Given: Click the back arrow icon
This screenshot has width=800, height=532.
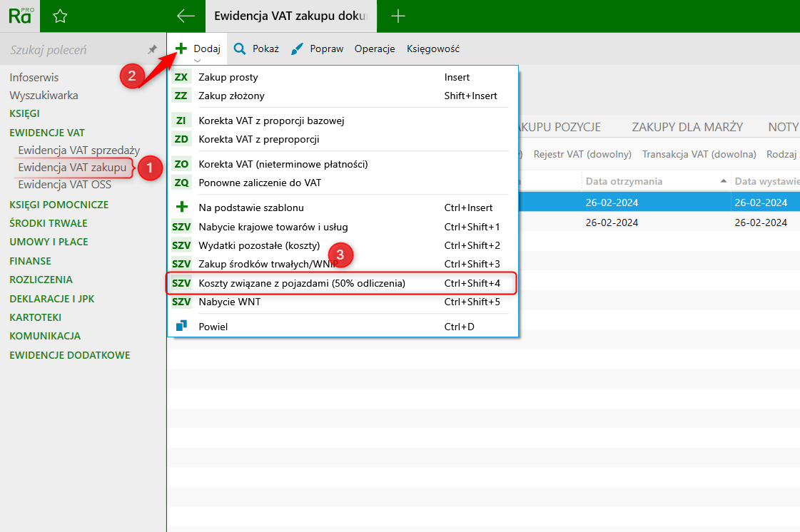Looking at the screenshot, I should 186,16.
